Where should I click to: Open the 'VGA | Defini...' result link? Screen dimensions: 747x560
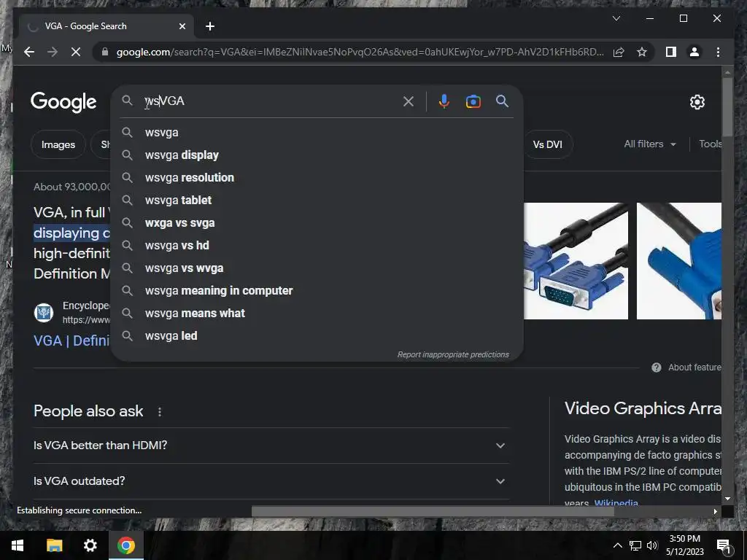pos(71,341)
